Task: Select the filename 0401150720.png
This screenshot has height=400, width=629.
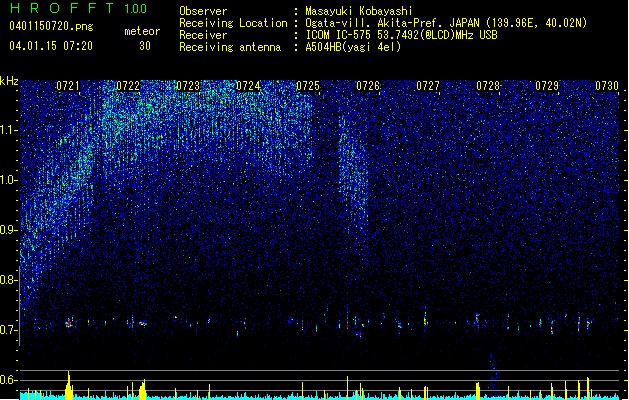Action: 51,27
